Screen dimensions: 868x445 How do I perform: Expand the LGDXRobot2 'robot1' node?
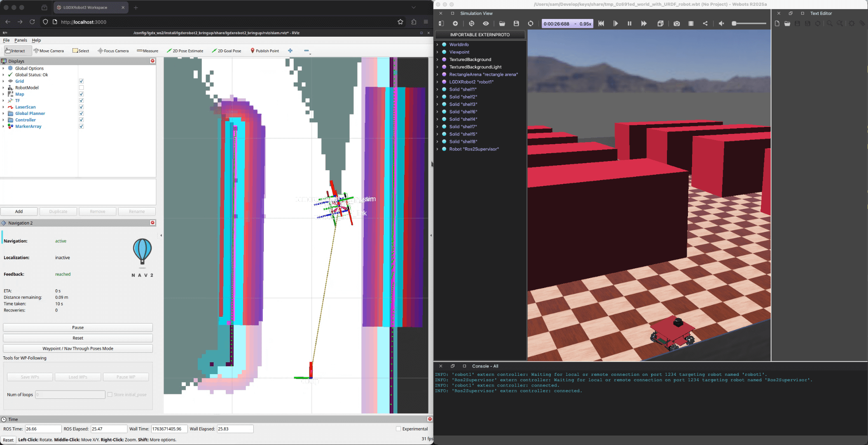point(438,82)
